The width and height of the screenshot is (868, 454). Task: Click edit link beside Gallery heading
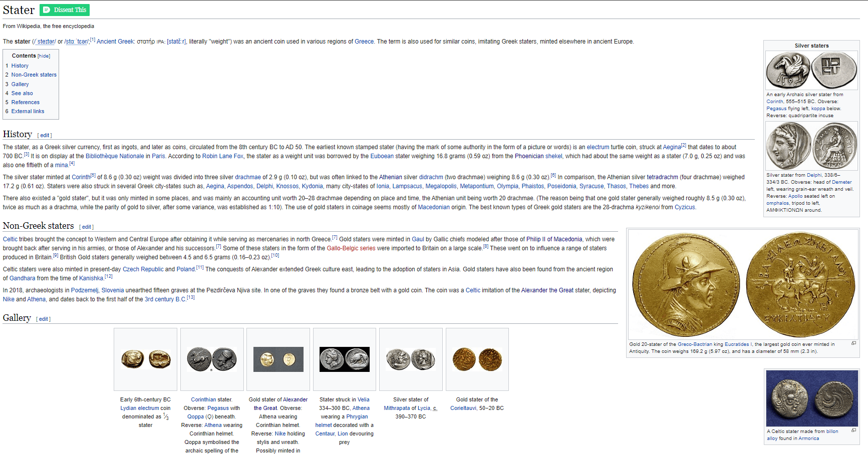(x=44, y=319)
